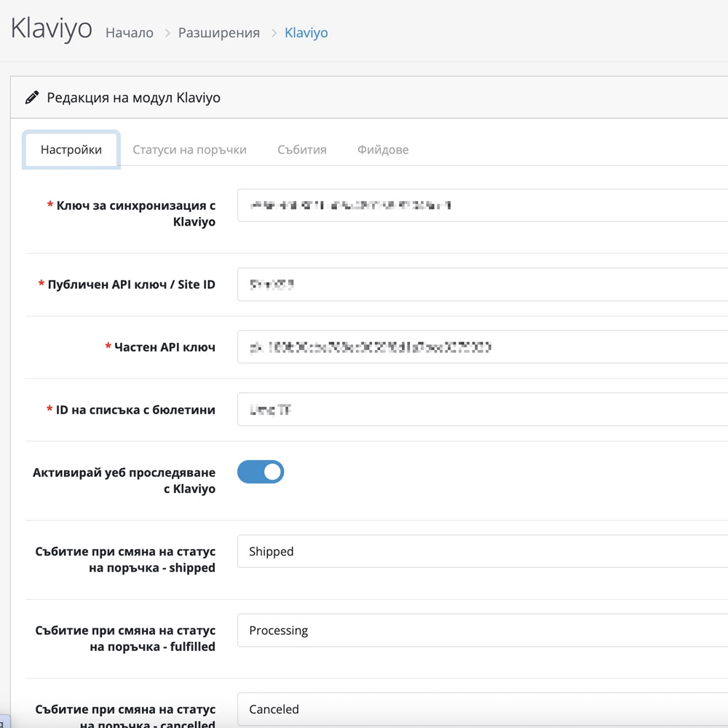The image size is (728, 728).
Task: Focus the Klaviyo sync key field
Action: pos(483,205)
